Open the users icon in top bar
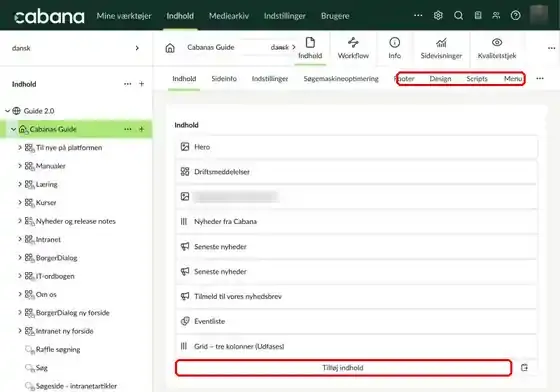Viewport: 560px width, 392px height. [x=496, y=15]
